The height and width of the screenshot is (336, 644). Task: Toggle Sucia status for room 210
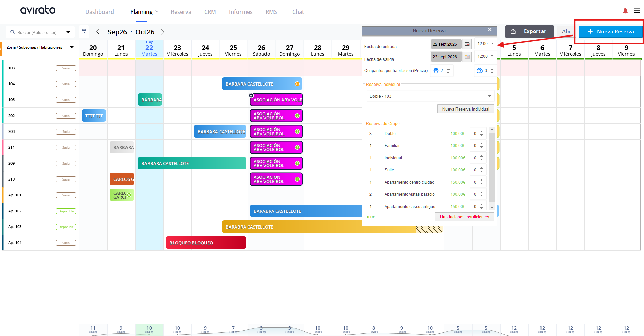click(x=66, y=179)
